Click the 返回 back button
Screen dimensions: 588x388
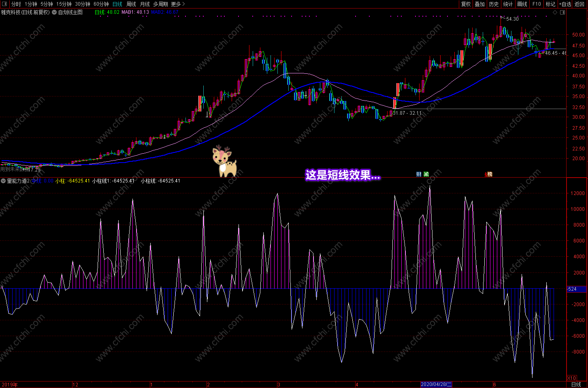579,4
